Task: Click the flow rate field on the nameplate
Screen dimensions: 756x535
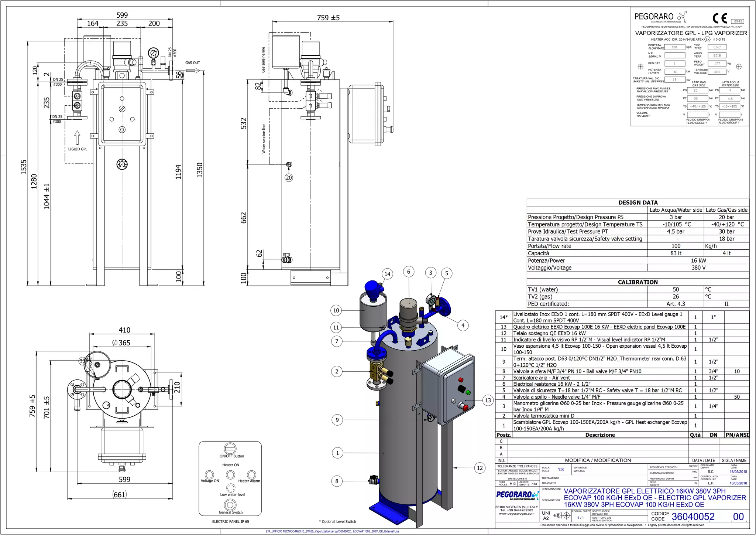Action: [x=674, y=47]
